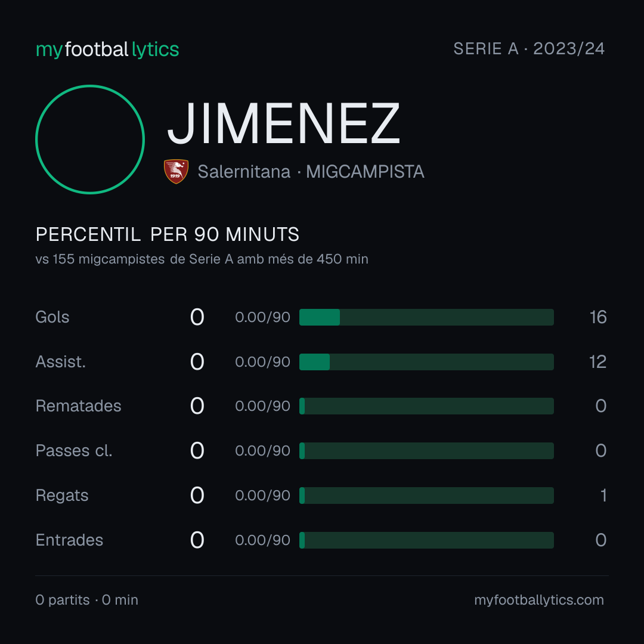Click the Regats percentile bar
The height and width of the screenshot is (644, 644).
(426, 496)
